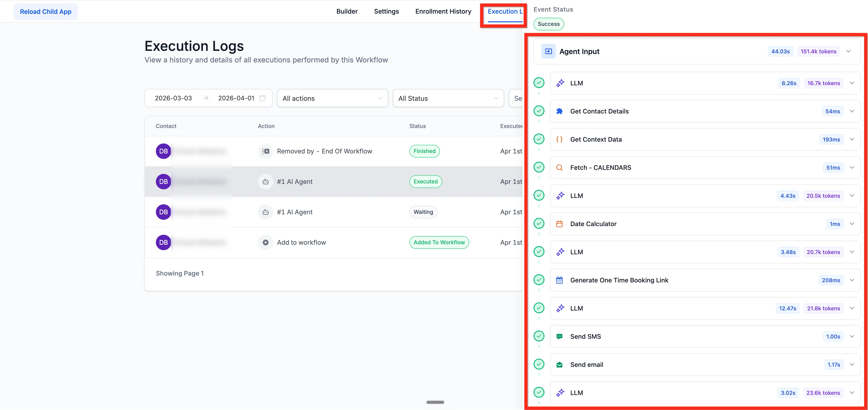Click the 44.03s duration badge on Agent Input

coord(780,51)
